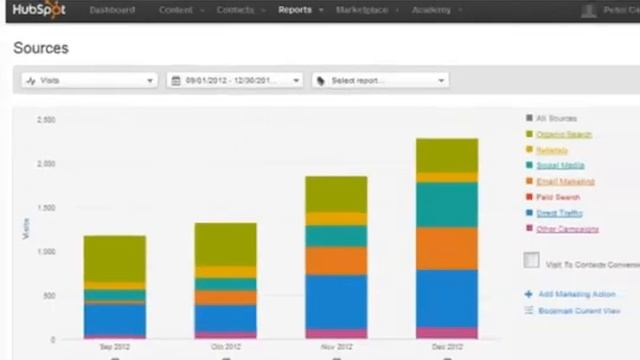This screenshot has width=640, height=360.
Task: Expand the Contacts dropdown arrow
Action: click(264, 10)
